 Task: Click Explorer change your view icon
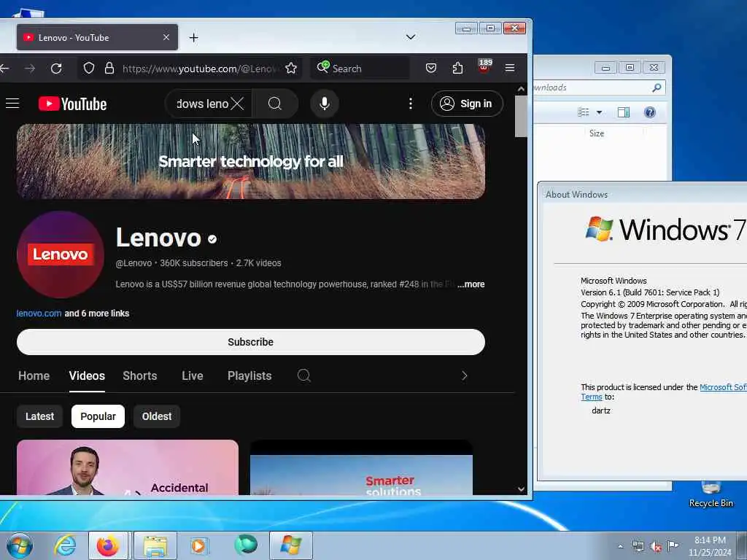[x=583, y=112]
